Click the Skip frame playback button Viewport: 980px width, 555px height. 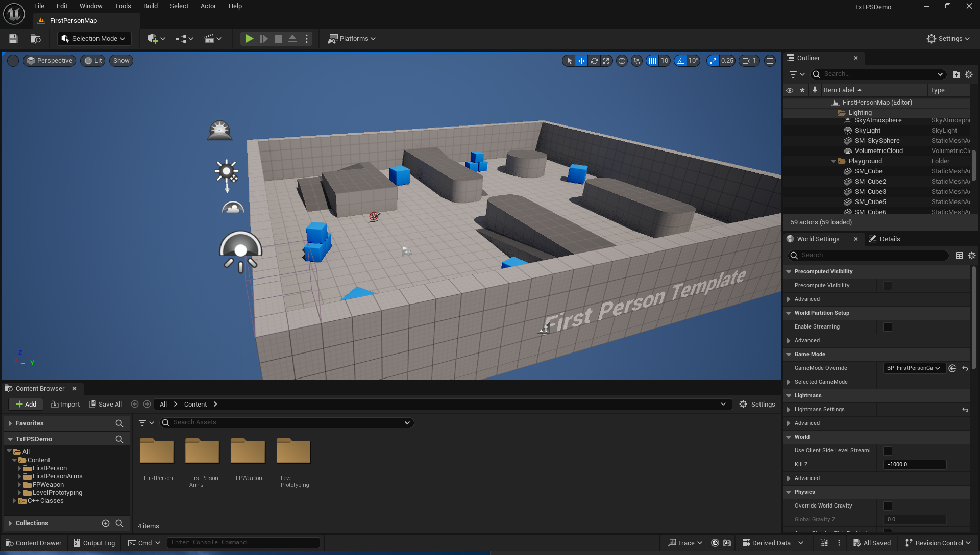click(x=264, y=39)
